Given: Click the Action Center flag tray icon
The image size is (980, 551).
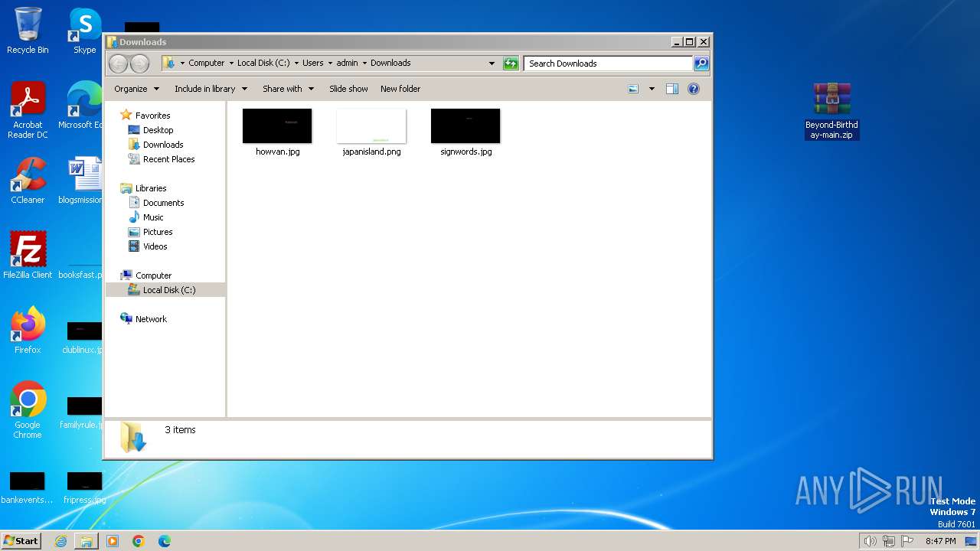Looking at the screenshot, I should tap(907, 541).
